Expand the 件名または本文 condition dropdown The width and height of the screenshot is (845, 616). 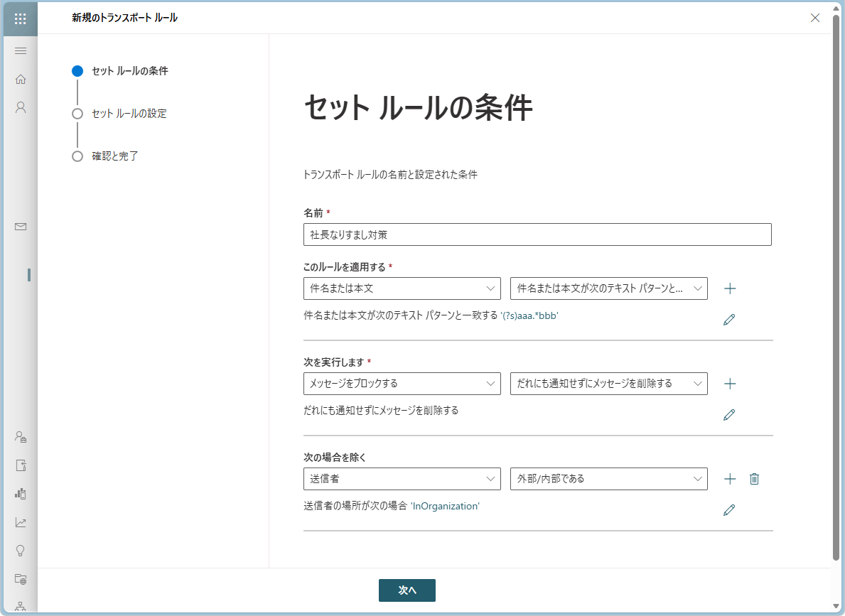[402, 288]
